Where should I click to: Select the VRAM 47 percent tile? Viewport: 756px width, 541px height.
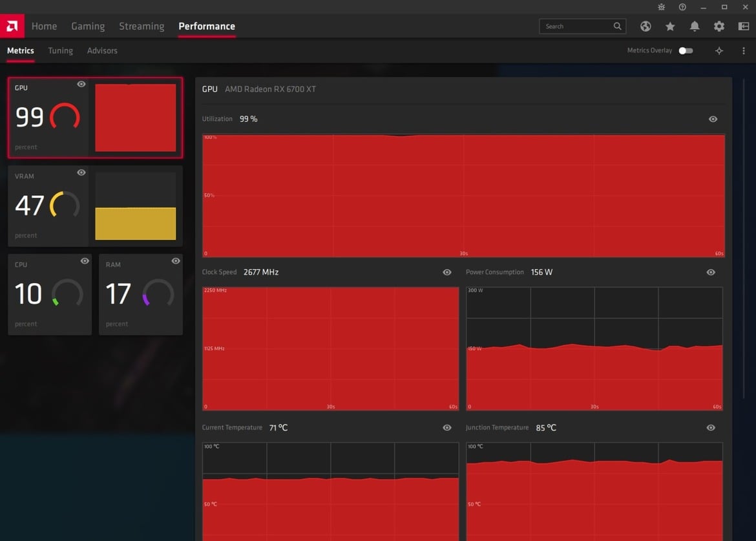tap(96, 206)
